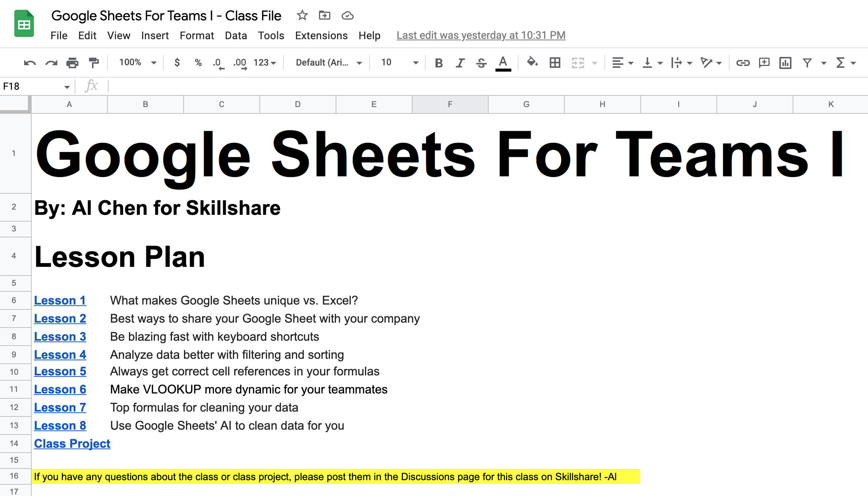Click the formula bar input
Viewport: 868px width, 496px height.
pos(488,86)
